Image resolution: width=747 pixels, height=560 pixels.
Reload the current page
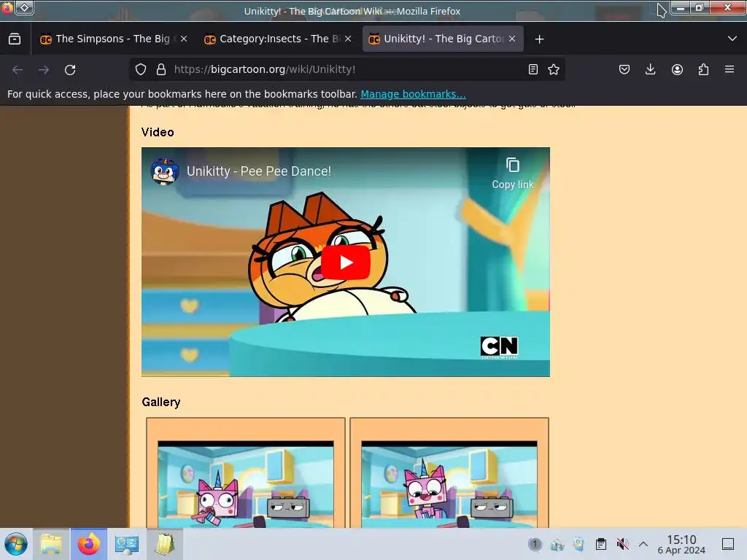click(70, 69)
